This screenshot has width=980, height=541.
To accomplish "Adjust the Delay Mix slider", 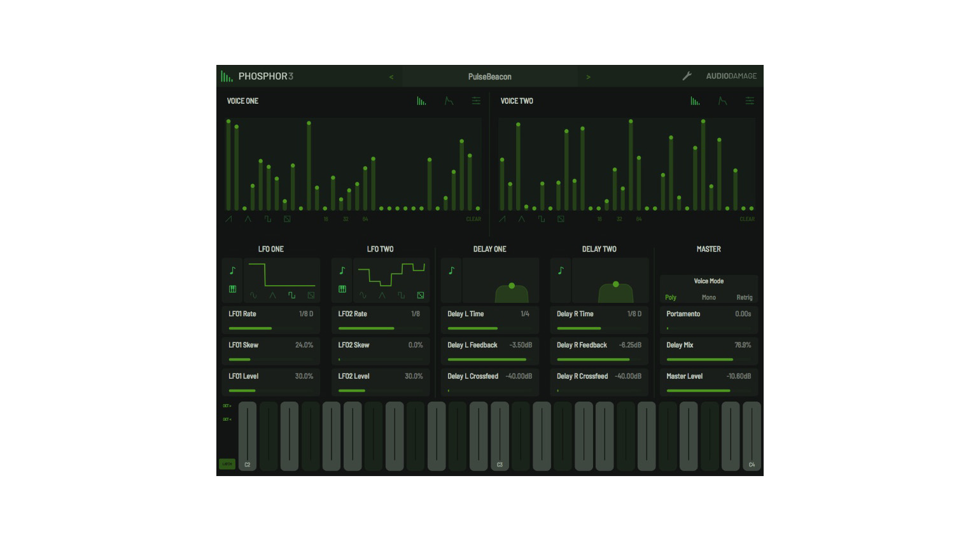I will pos(709,360).
